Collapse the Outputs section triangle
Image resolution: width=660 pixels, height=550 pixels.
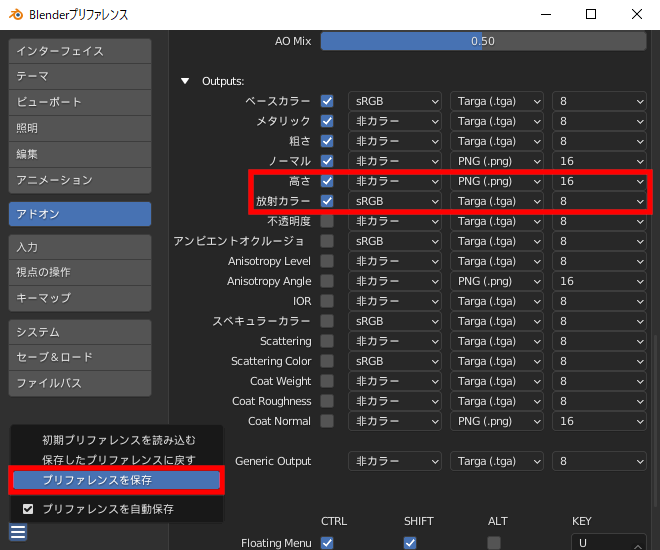click(185, 81)
